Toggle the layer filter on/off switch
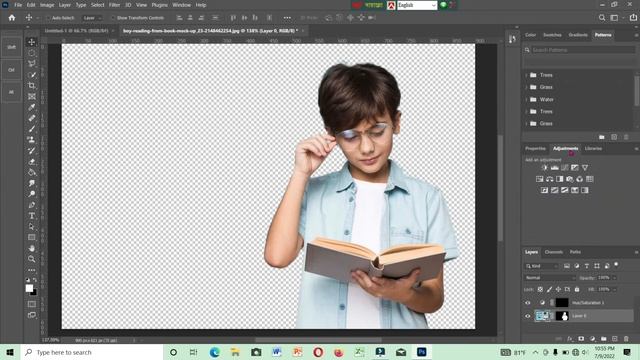 (616, 265)
